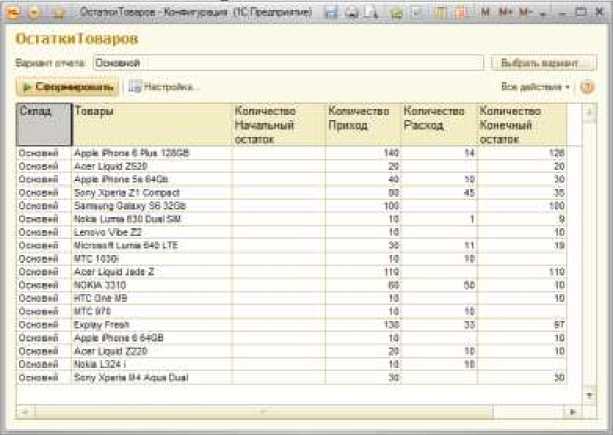Select the Apple iPhone 5s 64Gb cell
613x435 pixels.
[x=152, y=179]
